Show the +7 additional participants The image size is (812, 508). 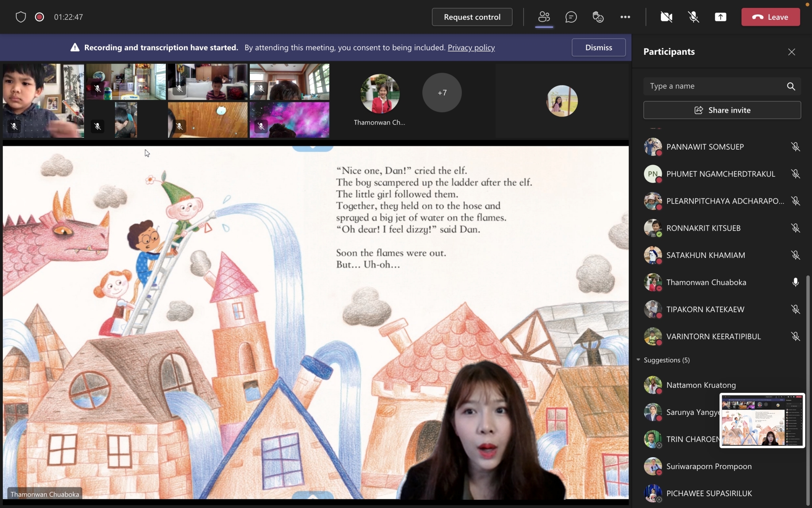click(442, 92)
